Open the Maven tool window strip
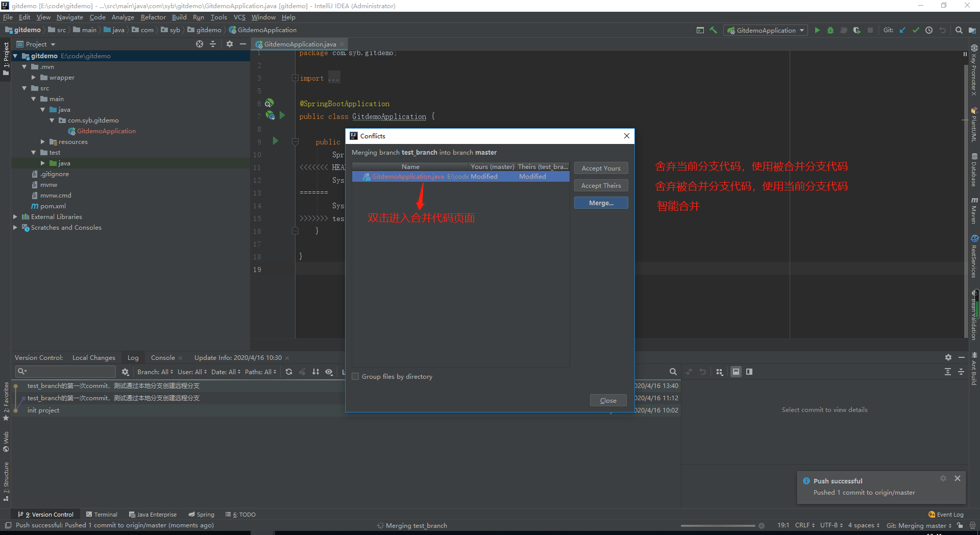Viewport: 980px width, 535px height. point(974,210)
